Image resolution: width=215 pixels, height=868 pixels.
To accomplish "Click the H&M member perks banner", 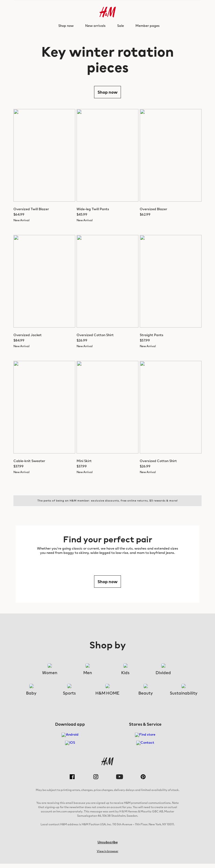I will coord(107,500).
